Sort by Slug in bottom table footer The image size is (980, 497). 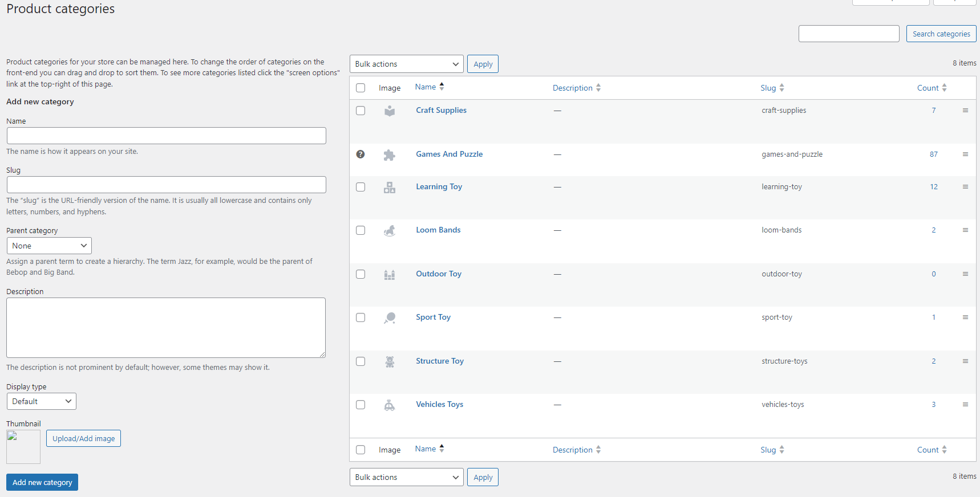coord(772,450)
